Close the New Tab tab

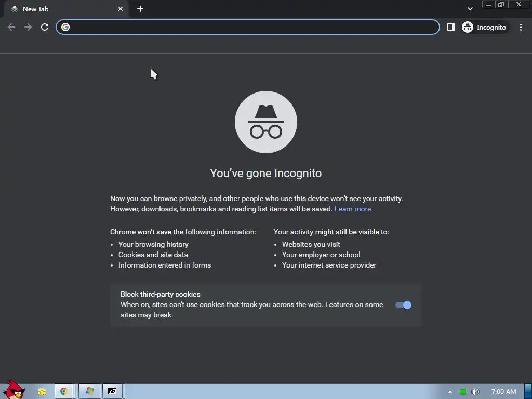(121, 9)
